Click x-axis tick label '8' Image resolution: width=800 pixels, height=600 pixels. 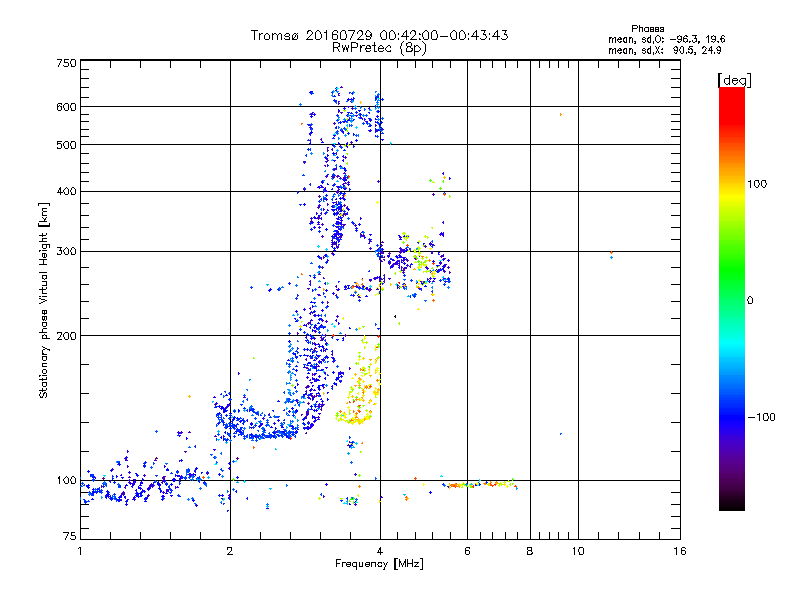(530, 551)
